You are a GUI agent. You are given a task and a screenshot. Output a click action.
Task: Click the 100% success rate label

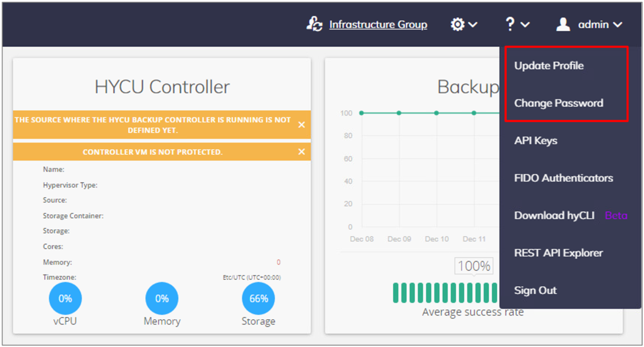coord(474,266)
